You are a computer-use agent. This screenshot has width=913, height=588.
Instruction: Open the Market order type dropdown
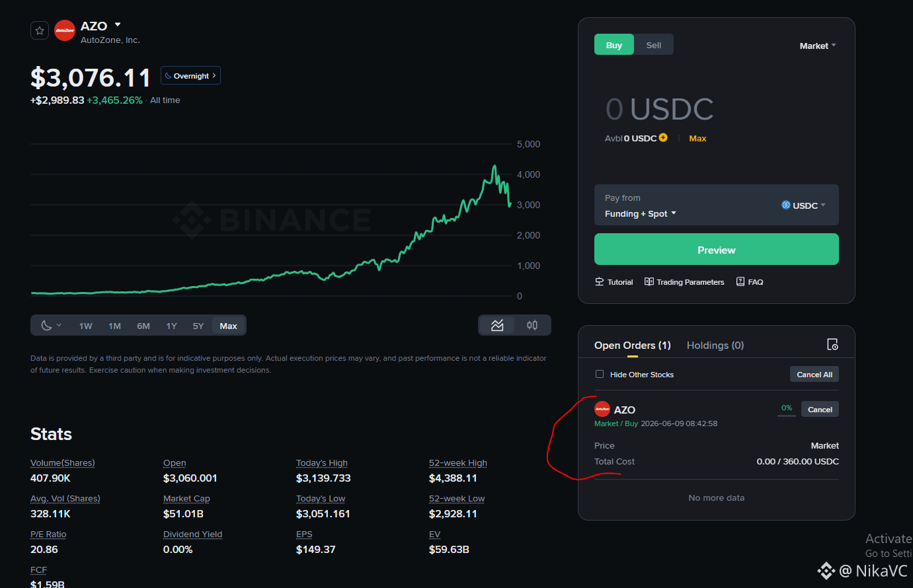[x=818, y=46]
